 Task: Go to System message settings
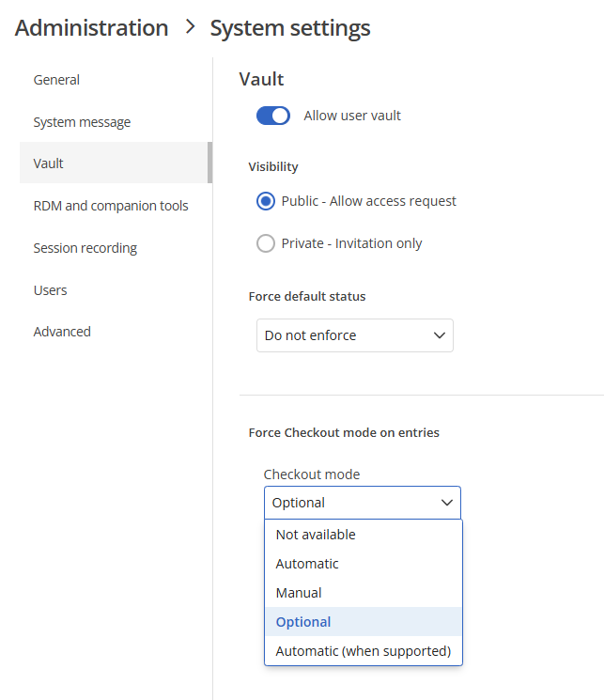(x=82, y=122)
